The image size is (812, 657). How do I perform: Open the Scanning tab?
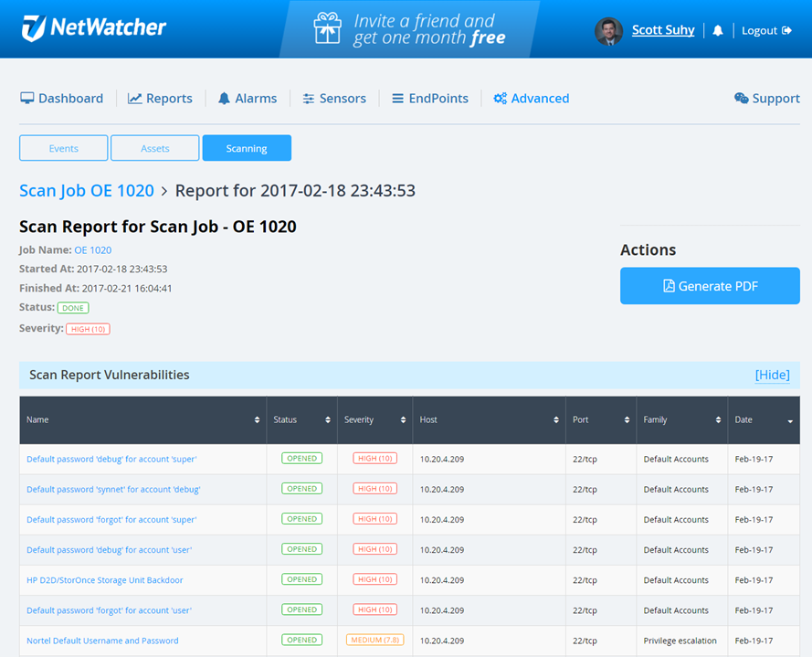click(247, 147)
